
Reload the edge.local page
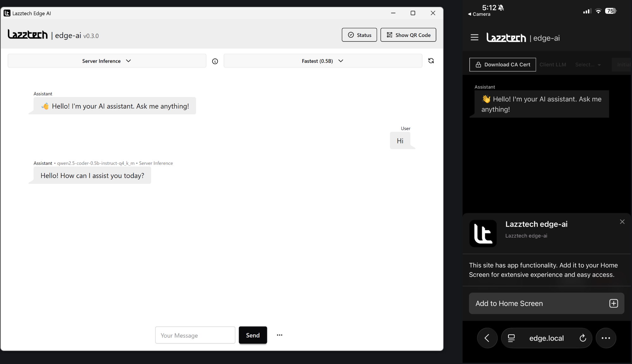tap(583, 338)
